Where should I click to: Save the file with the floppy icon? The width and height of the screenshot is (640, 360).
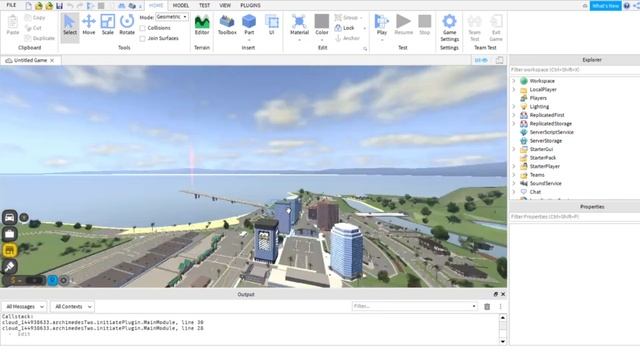(59, 6)
